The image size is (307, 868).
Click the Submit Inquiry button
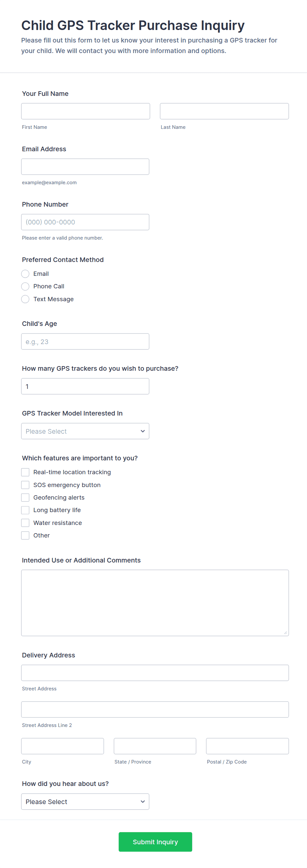point(155,842)
